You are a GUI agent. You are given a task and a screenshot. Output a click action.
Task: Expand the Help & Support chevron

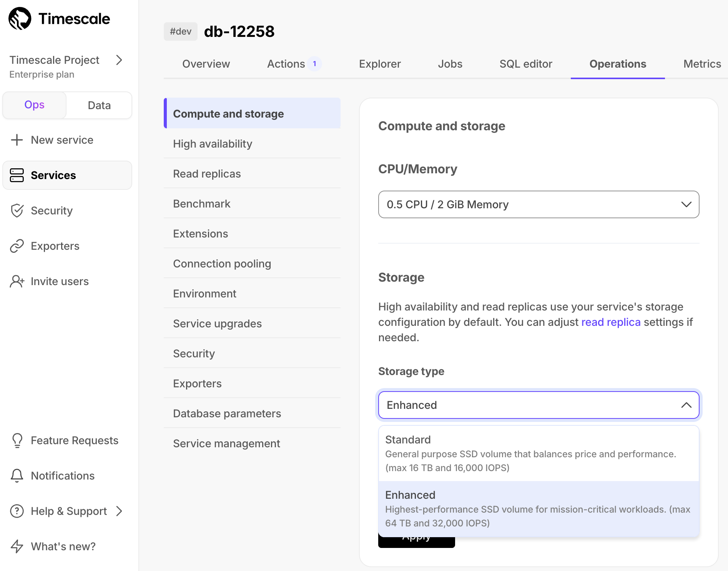pos(119,511)
